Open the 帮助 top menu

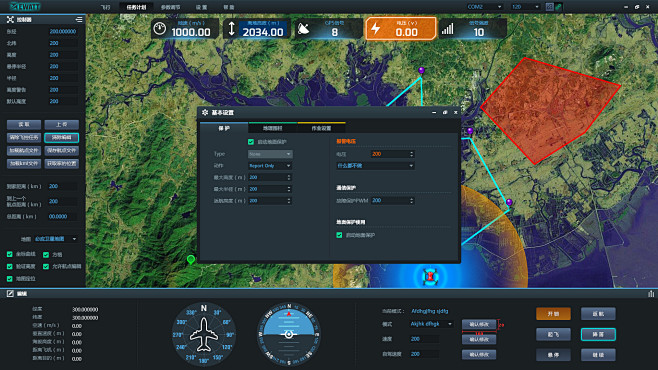[x=228, y=7]
